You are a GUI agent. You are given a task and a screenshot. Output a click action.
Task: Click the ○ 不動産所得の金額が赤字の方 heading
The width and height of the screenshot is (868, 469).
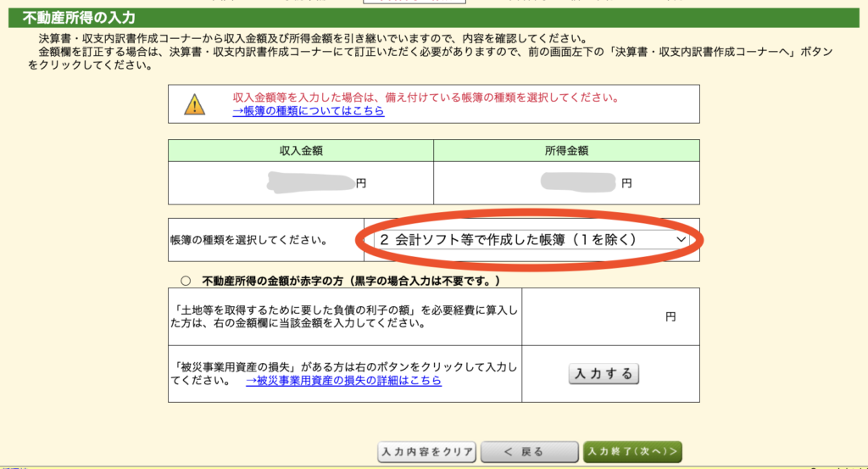pos(340,281)
